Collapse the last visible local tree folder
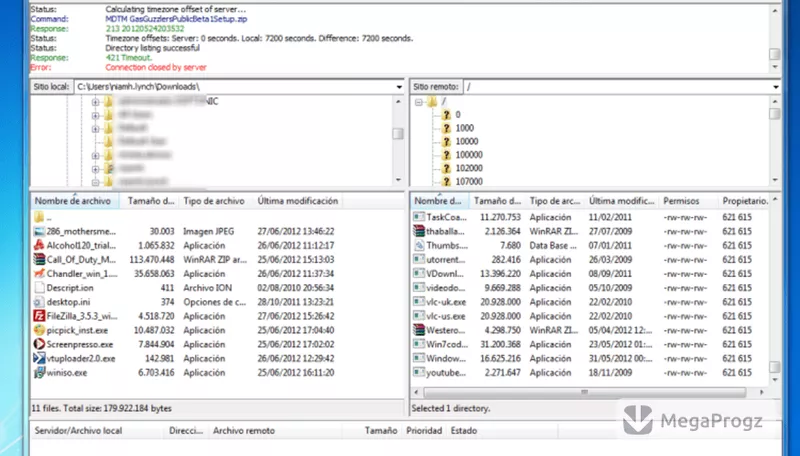Screen dimensions: 800x456 point(95,182)
